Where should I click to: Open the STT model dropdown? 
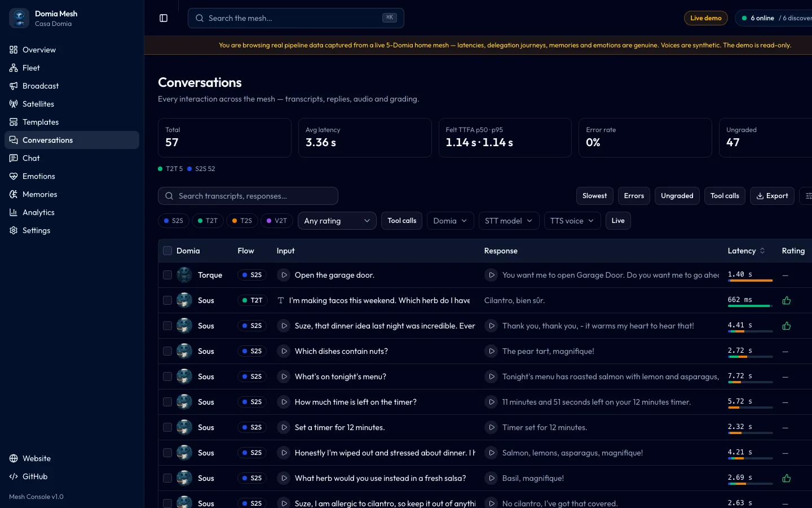point(509,221)
